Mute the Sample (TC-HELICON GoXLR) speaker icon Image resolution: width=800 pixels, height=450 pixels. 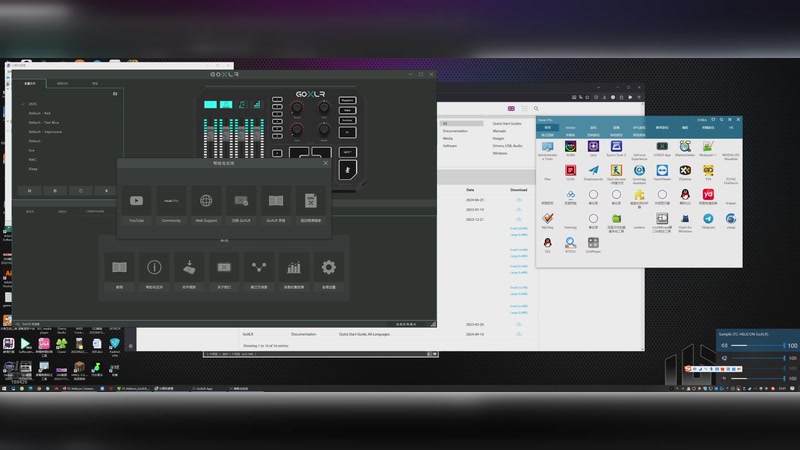point(724,345)
